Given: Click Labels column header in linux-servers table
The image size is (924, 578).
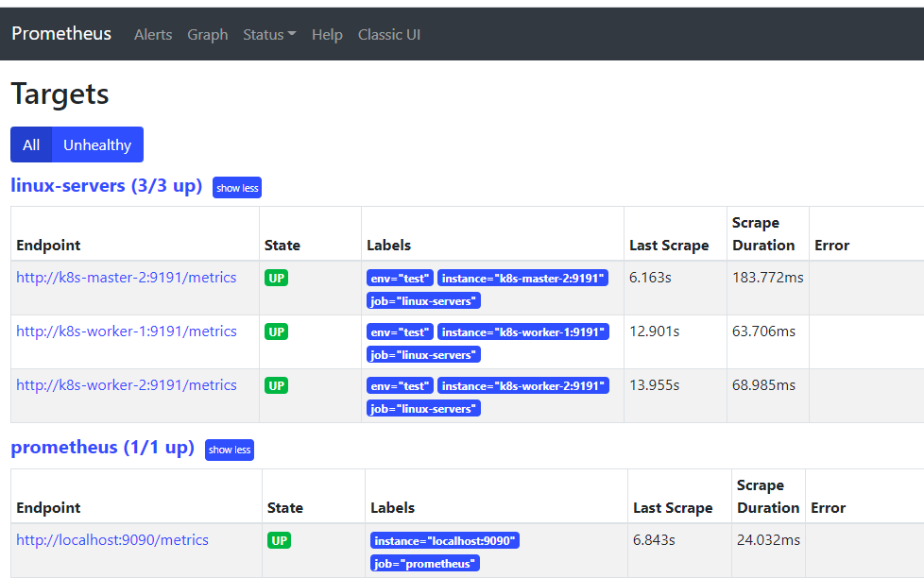Looking at the screenshot, I should (x=389, y=246).
